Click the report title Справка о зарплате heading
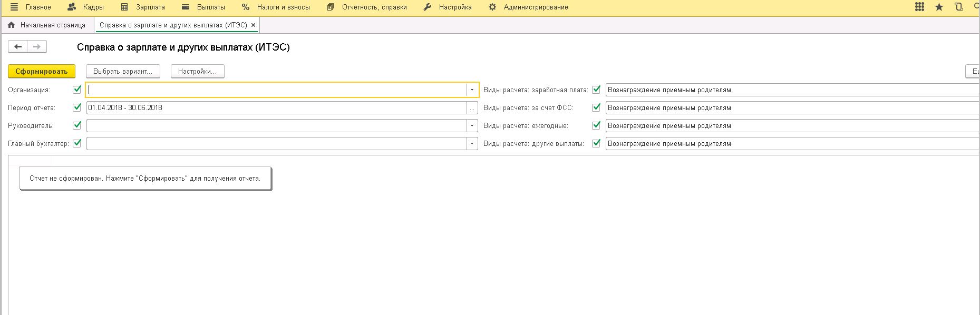 click(x=183, y=47)
